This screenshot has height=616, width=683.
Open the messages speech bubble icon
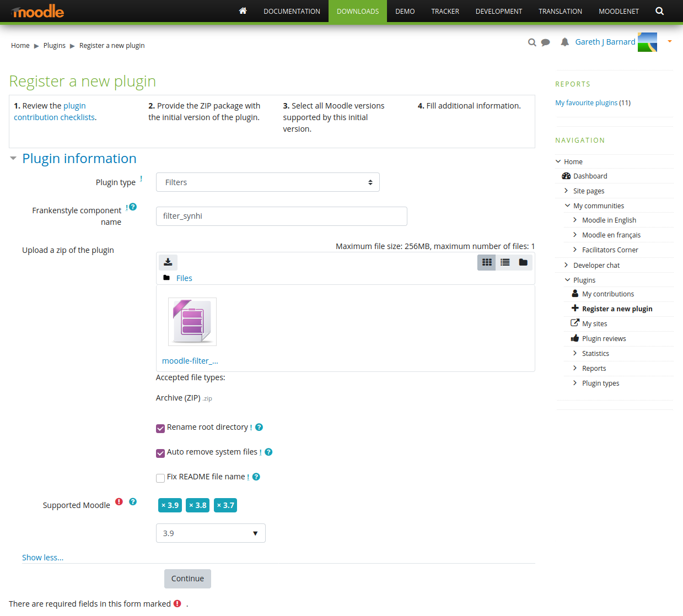click(x=546, y=42)
